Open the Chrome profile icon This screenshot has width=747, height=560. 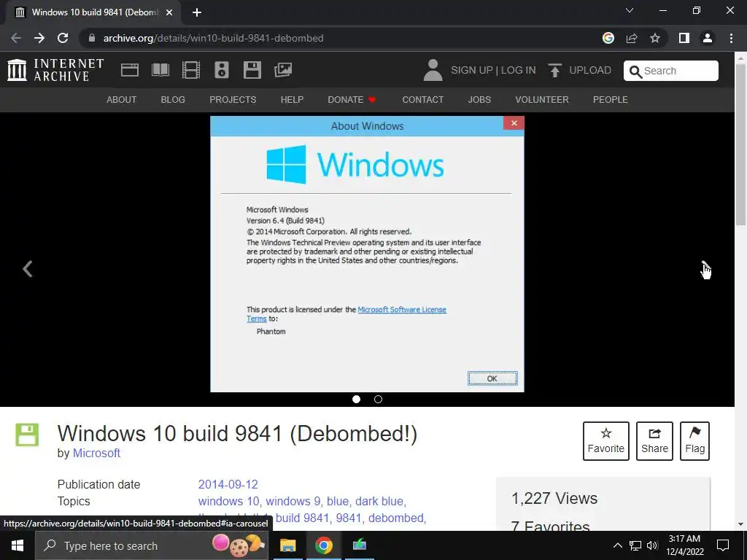[708, 38]
